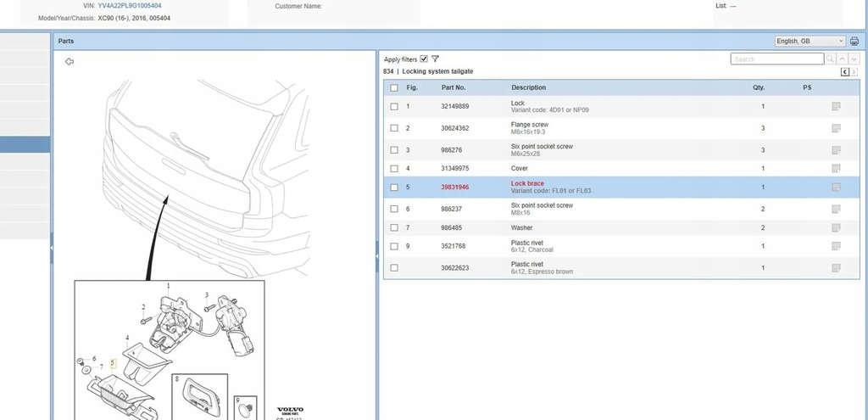Click into the parts Search field
The width and height of the screenshot is (868, 420).
[777, 59]
